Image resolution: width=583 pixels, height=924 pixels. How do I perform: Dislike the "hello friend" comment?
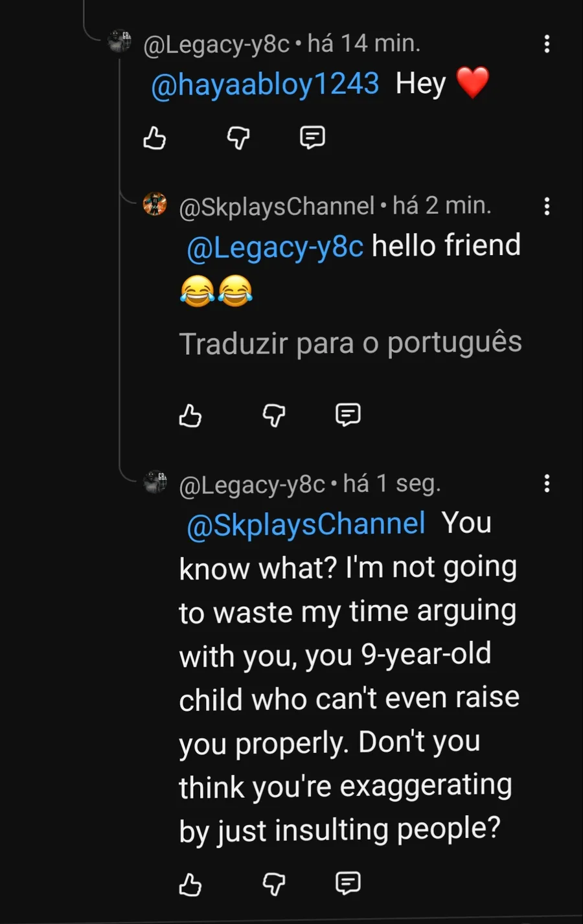tap(274, 416)
